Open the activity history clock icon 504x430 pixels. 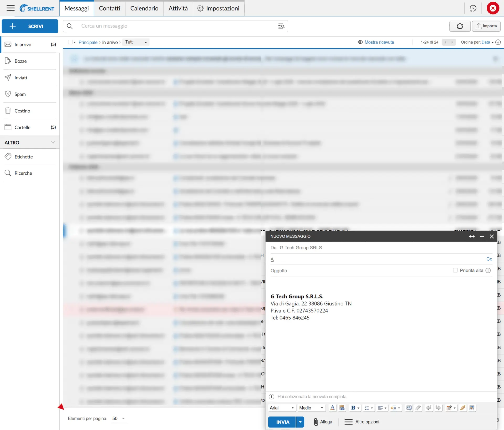coord(473,8)
